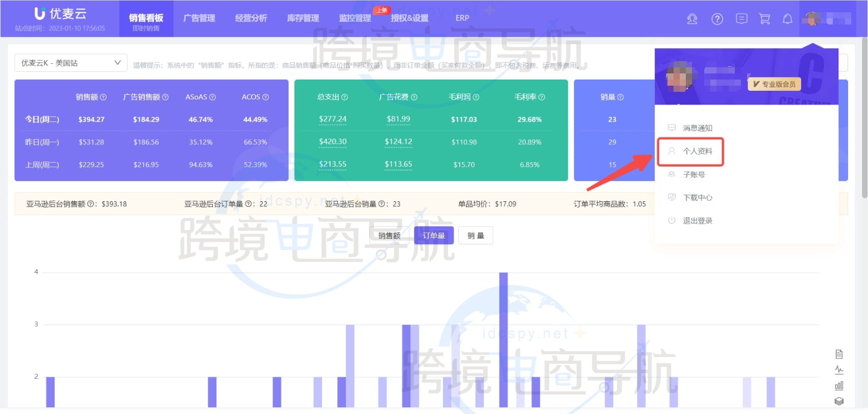Click the layers stack icon in right sidebar
Viewport: 868px width, 414px height.
[x=839, y=401]
